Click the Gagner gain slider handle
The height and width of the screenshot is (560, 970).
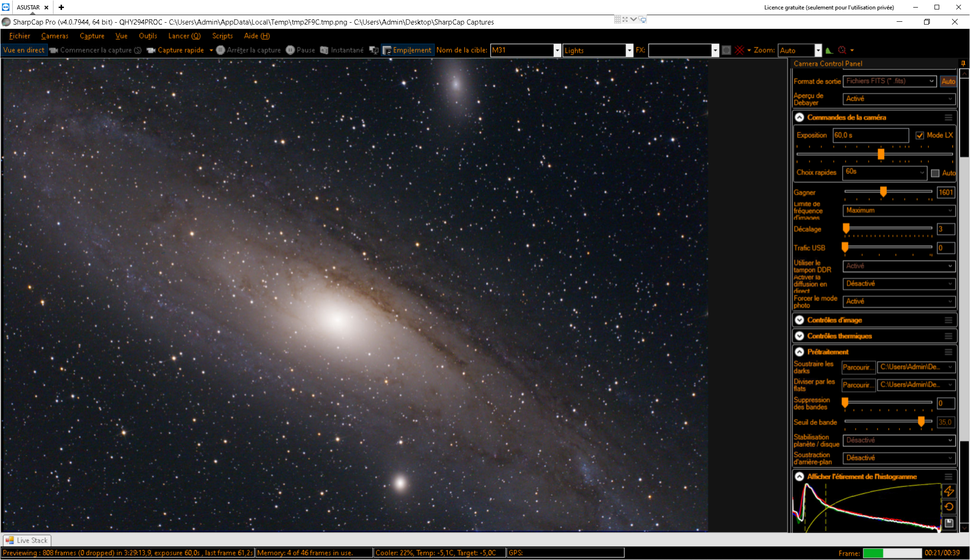pos(883,192)
